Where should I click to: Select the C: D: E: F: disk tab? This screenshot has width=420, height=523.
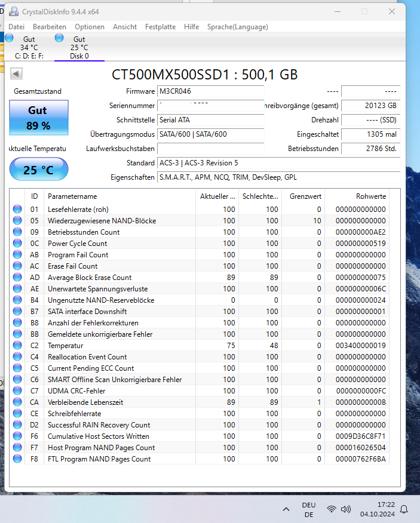click(x=29, y=47)
